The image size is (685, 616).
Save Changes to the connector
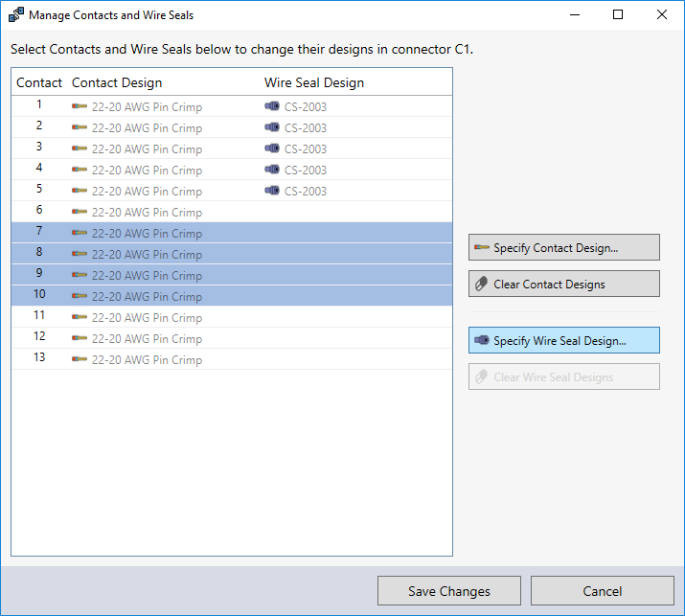click(449, 591)
